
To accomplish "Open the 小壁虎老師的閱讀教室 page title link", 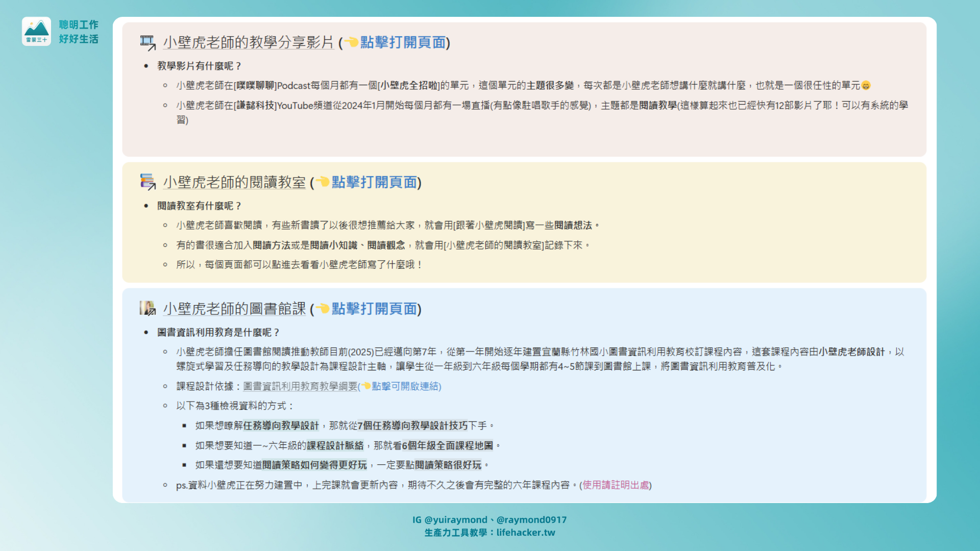I will point(234,182).
